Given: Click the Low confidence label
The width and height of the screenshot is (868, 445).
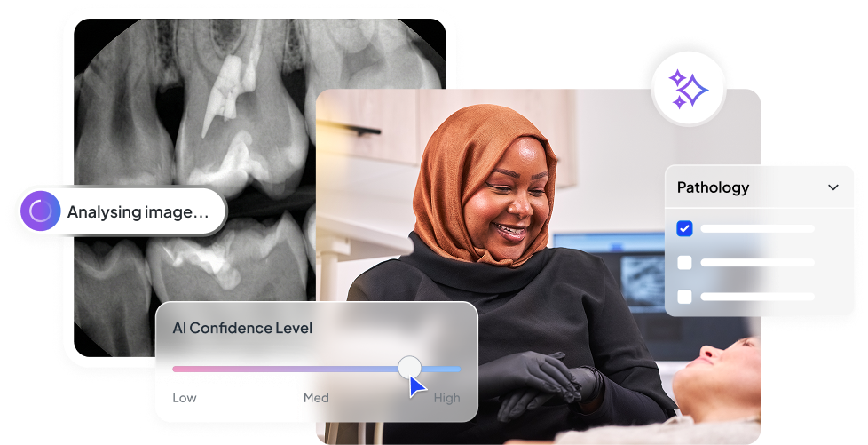Looking at the screenshot, I should click(185, 398).
